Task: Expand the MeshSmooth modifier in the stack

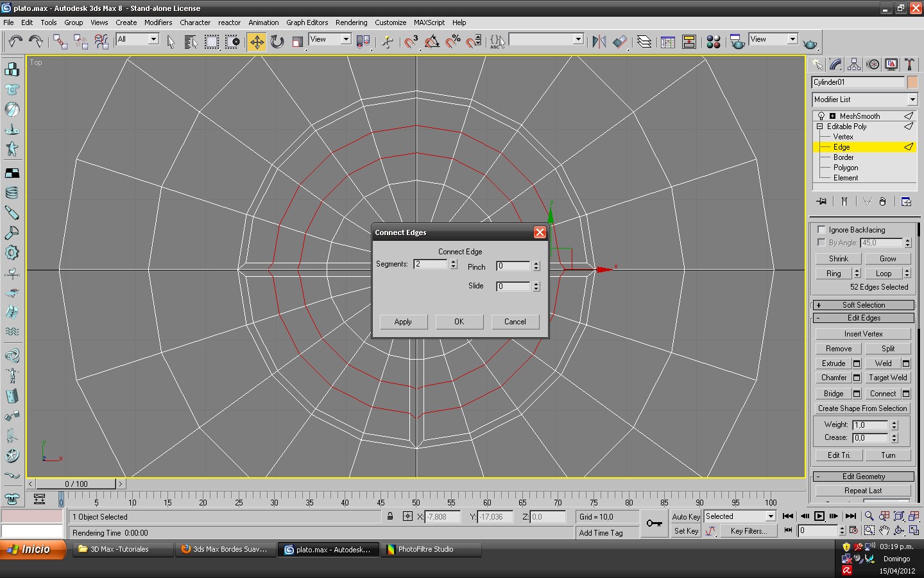Action: [x=832, y=116]
